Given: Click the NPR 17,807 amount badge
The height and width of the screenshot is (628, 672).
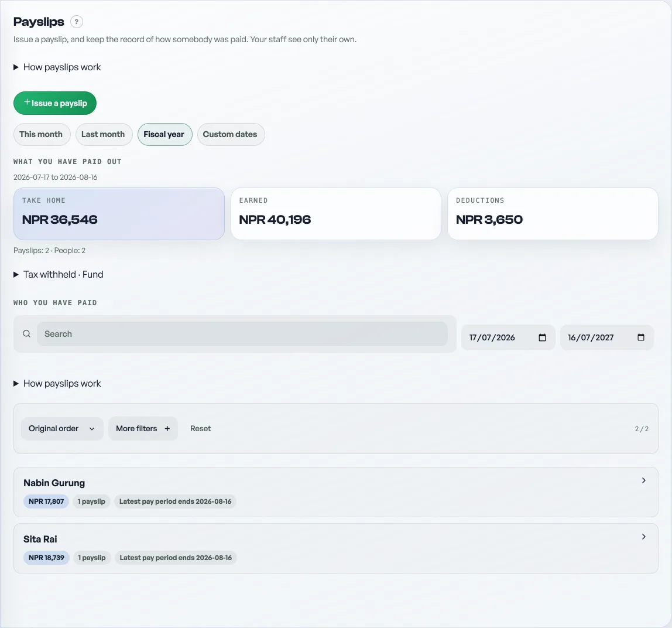Looking at the screenshot, I should point(46,501).
